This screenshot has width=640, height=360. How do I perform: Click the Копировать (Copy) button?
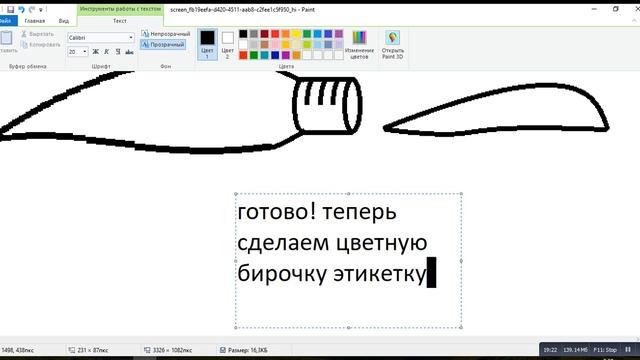(x=40, y=44)
